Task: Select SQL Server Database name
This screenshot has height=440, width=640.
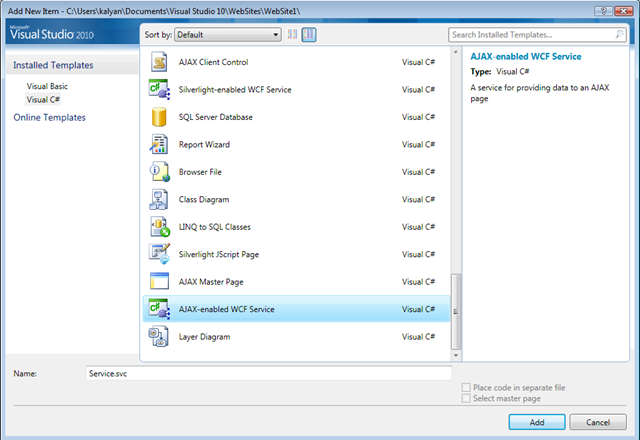Action: (x=216, y=117)
